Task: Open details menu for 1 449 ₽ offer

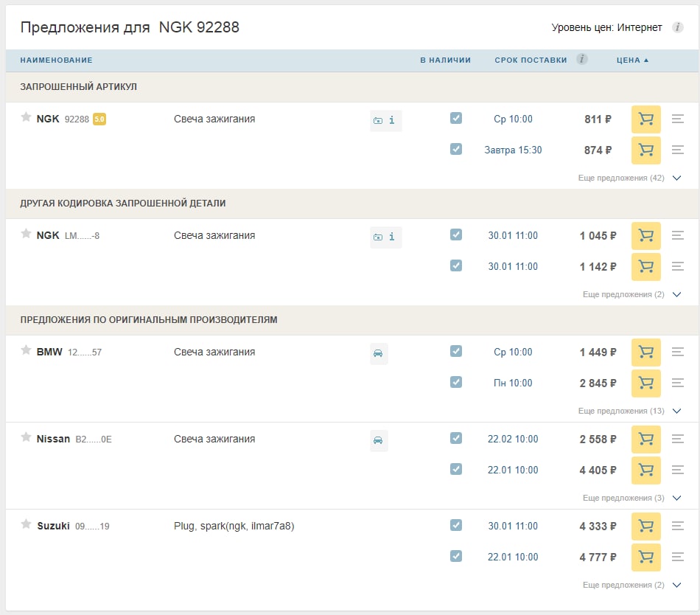Action: [678, 352]
